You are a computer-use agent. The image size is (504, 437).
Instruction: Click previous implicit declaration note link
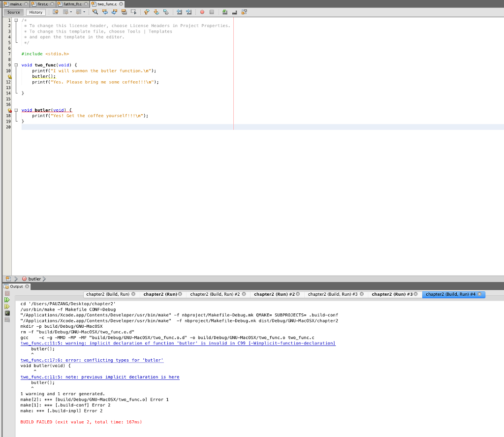pyautogui.click(x=100, y=377)
